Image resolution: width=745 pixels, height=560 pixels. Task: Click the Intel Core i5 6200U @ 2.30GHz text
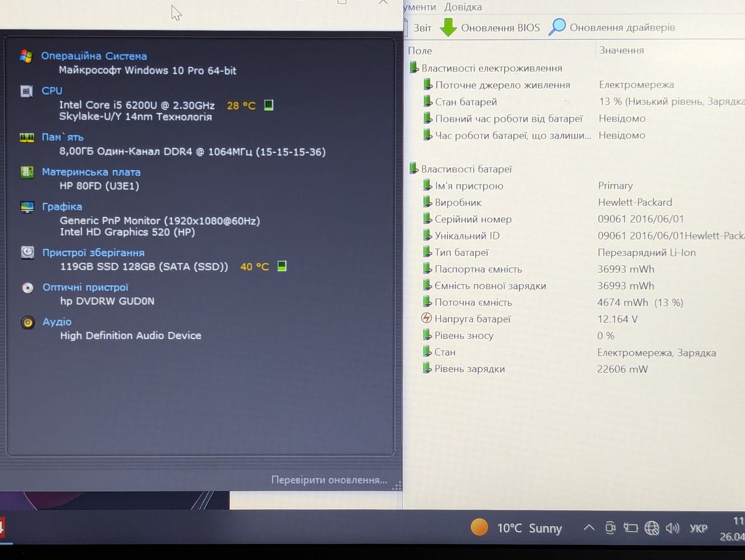[137, 105]
